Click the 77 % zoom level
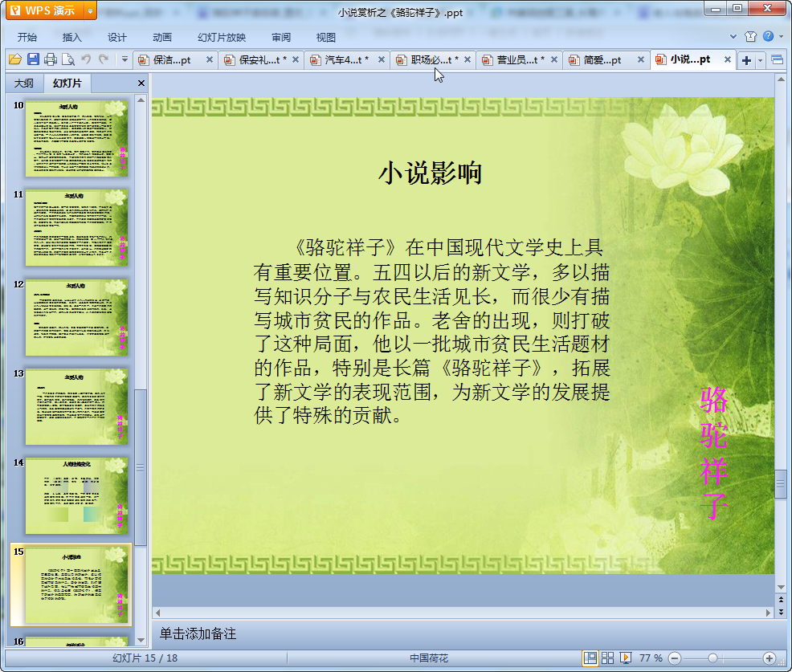This screenshot has height=672, width=792. (x=651, y=658)
